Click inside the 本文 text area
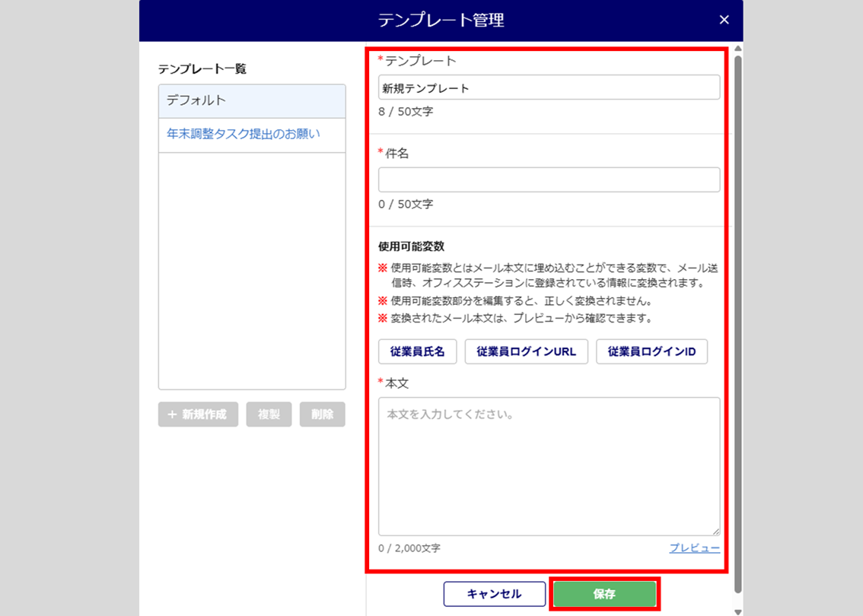 tap(549, 465)
